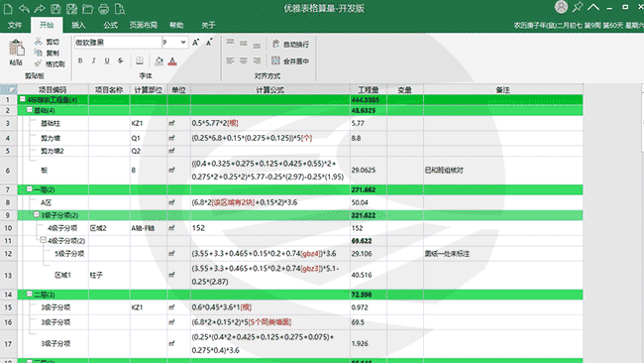Collapse the 3级子分项(2) group
644x363 pixels.
pos(37,214)
